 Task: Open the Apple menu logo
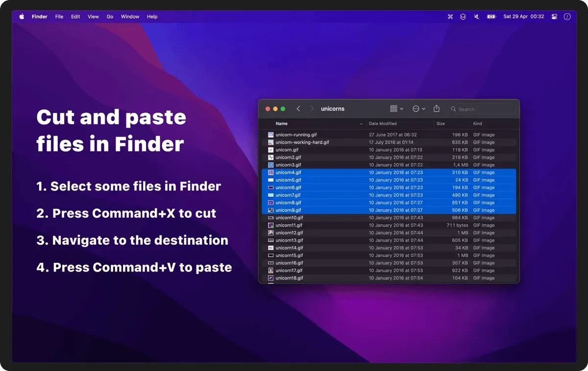pyautogui.click(x=22, y=17)
